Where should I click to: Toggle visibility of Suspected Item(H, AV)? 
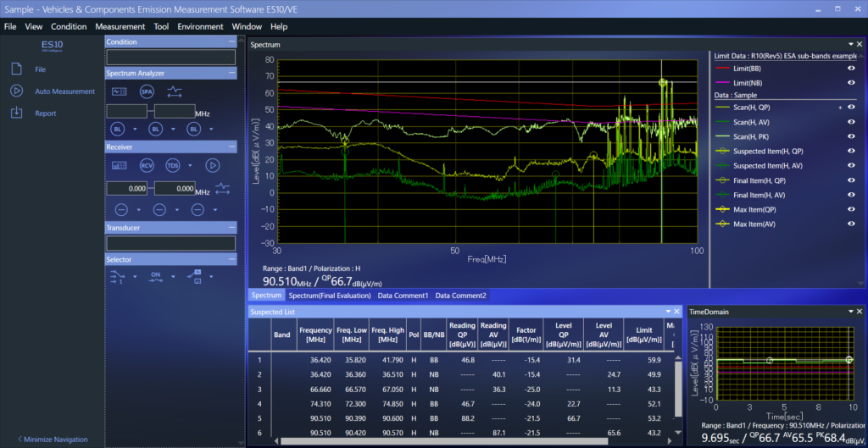[x=851, y=165]
